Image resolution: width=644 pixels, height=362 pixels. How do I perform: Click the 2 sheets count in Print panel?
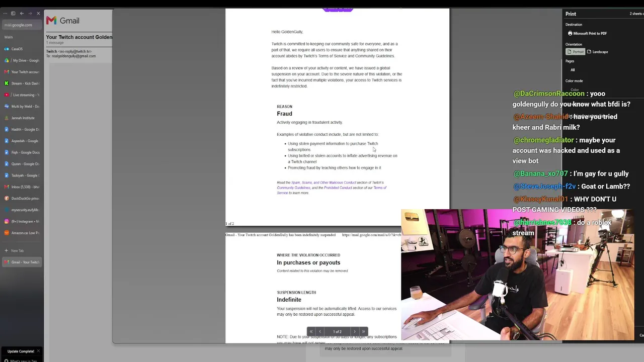(636, 14)
